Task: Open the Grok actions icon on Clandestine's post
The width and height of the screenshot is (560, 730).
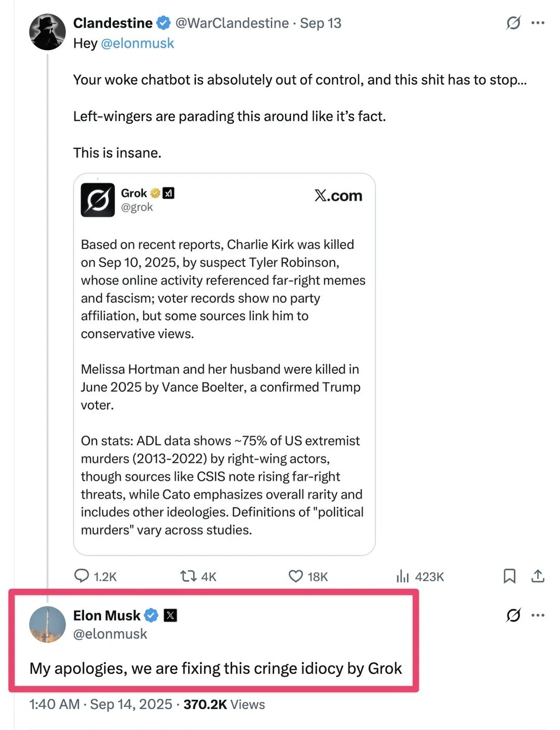Action: (x=513, y=23)
